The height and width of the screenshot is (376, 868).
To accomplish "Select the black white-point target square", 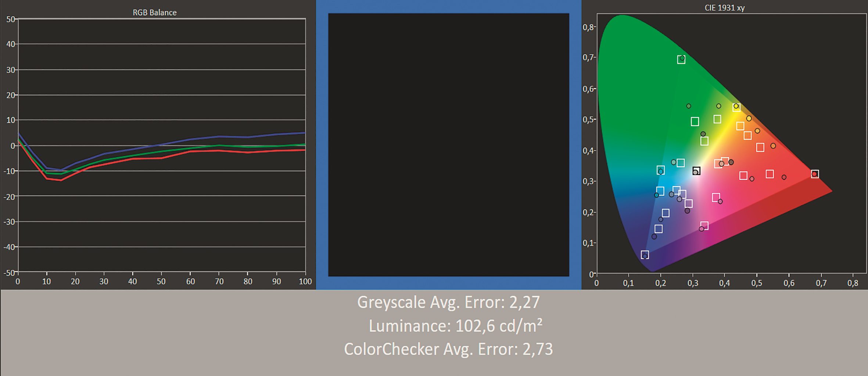I will 696,171.
